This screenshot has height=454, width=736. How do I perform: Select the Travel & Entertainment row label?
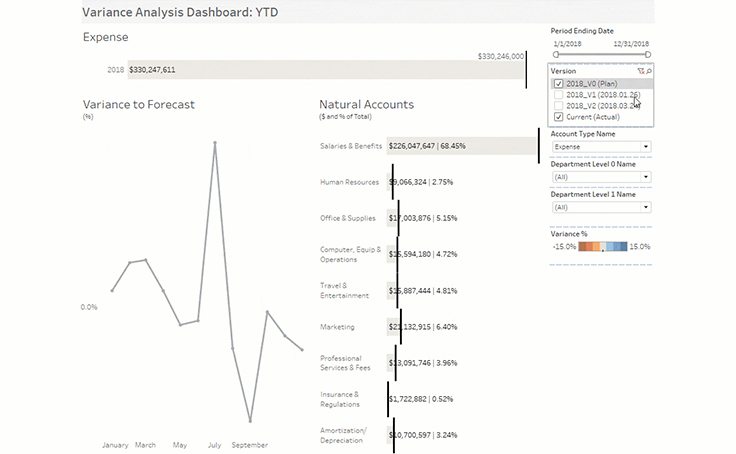(x=344, y=290)
